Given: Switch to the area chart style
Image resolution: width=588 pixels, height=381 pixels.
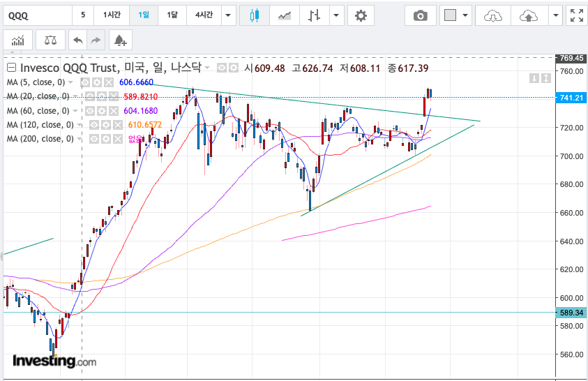Looking at the screenshot, I should [285, 15].
